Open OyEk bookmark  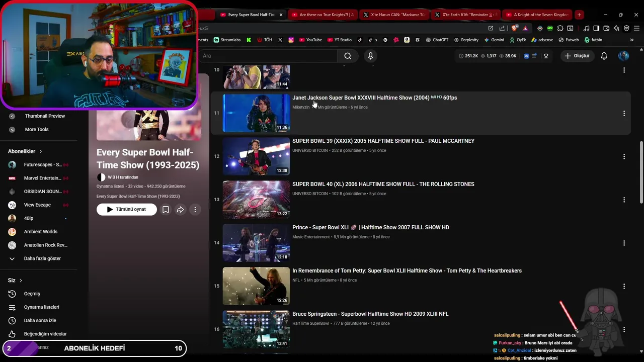coord(518,40)
